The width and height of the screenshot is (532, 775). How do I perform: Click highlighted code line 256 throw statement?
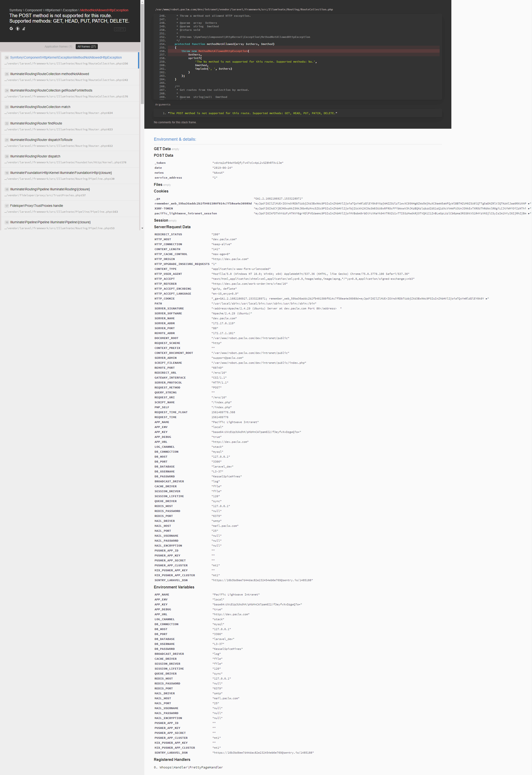click(x=303, y=51)
